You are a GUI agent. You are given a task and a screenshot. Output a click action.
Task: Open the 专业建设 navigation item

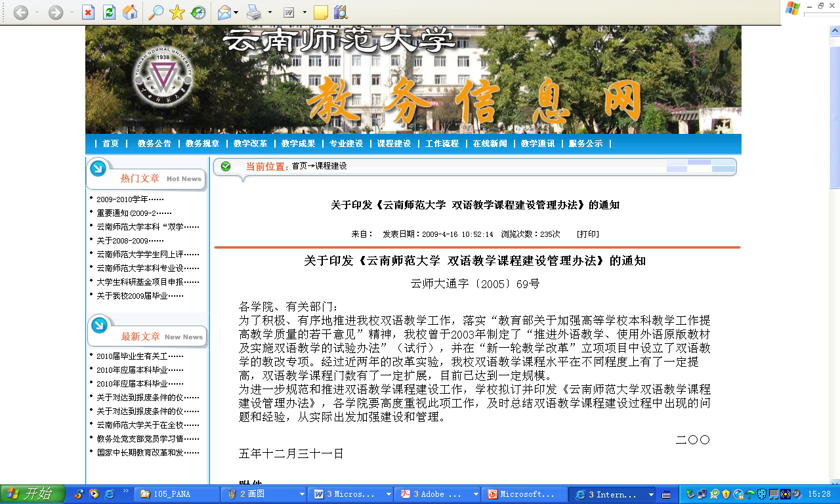[346, 144]
